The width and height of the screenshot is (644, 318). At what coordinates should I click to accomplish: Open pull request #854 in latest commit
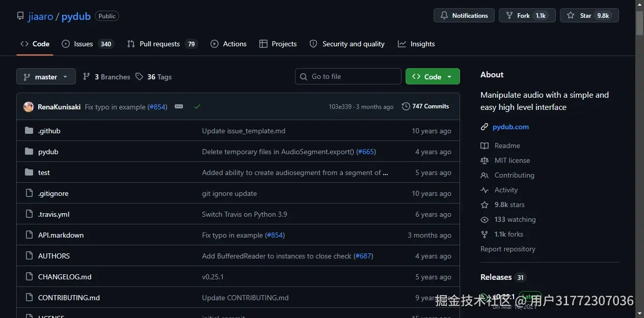point(157,107)
